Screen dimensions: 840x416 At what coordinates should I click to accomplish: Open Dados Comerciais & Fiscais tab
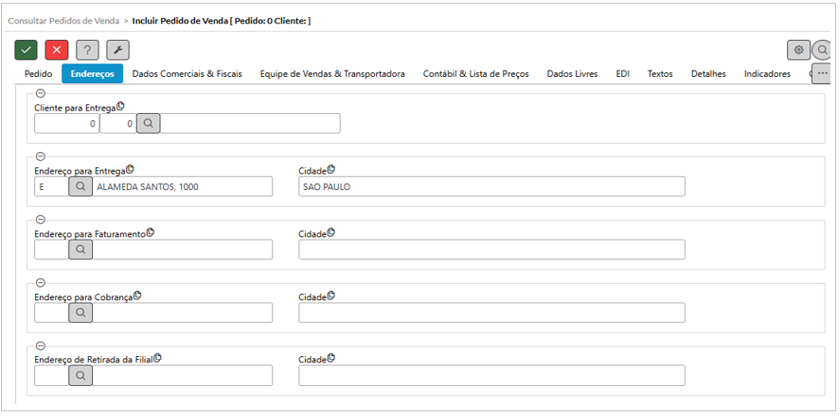click(x=187, y=74)
